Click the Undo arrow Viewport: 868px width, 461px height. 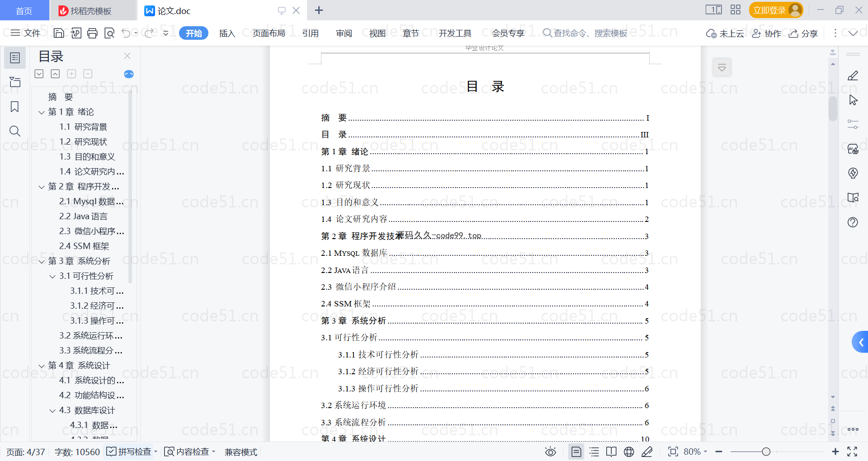(126, 33)
